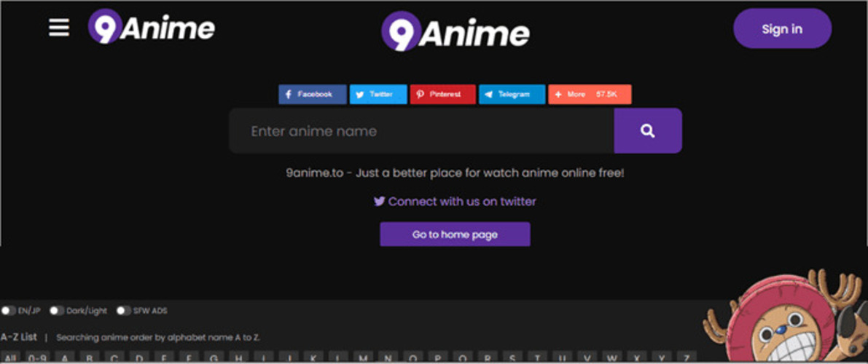Toggle the Dark/Light theme switch

(x=57, y=311)
